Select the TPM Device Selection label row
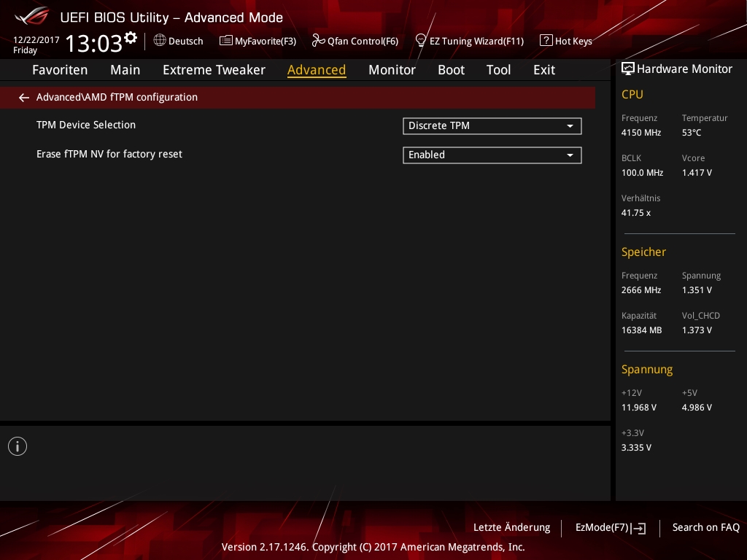The image size is (747, 560). point(86,125)
